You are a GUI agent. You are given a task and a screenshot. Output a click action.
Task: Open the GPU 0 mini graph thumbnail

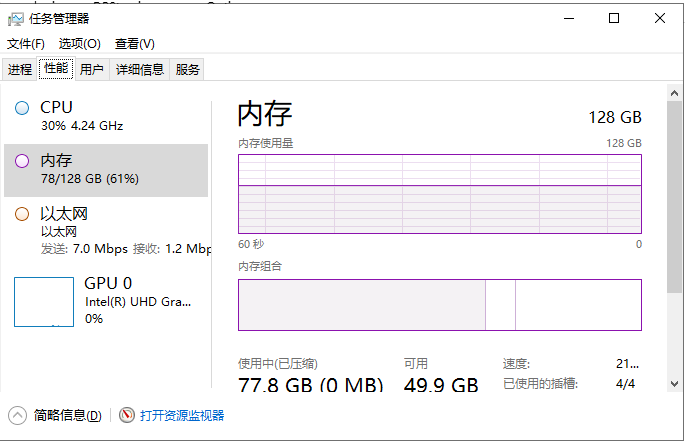pyautogui.click(x=44, y=302)
